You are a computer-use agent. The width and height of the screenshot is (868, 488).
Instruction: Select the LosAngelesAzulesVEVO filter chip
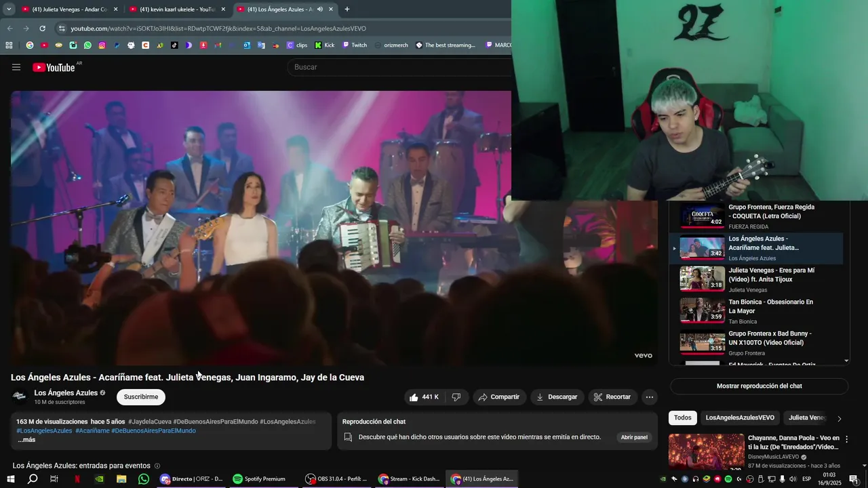pyautogui.click(x=740, y=418)
